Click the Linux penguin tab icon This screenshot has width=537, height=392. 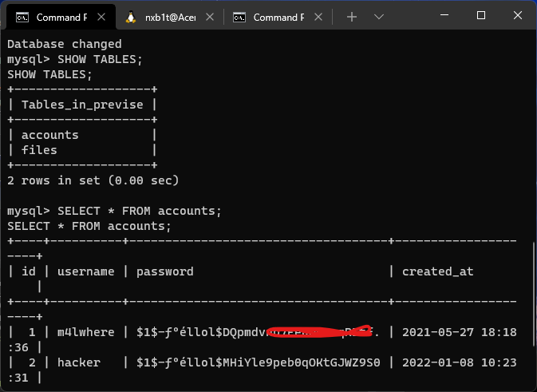[x=131, y=17]
